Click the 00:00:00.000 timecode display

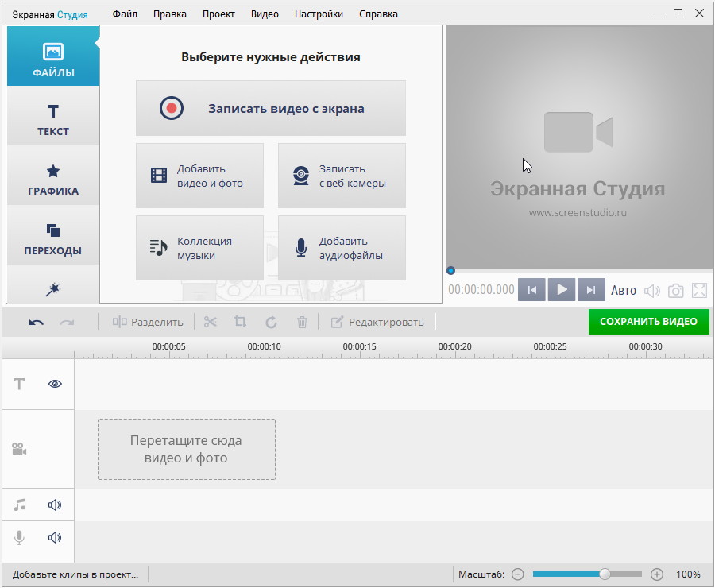[481, 290]
